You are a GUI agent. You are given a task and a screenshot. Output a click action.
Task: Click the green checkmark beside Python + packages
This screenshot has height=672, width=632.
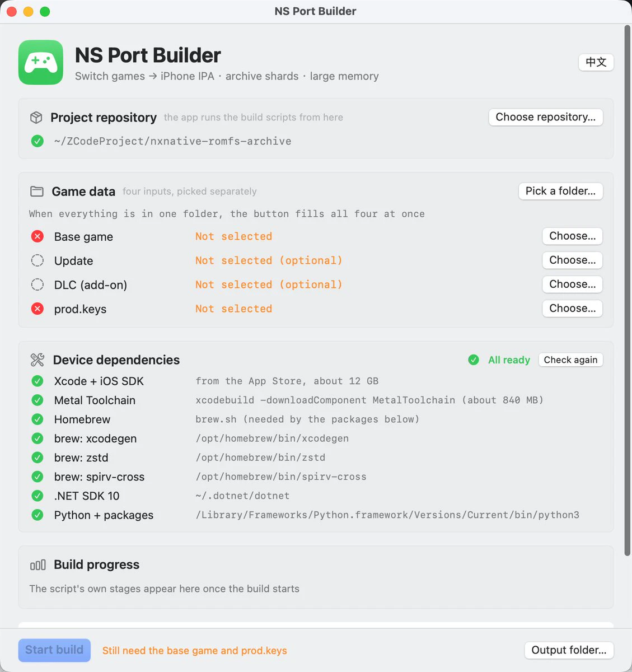tap(38, 515)
